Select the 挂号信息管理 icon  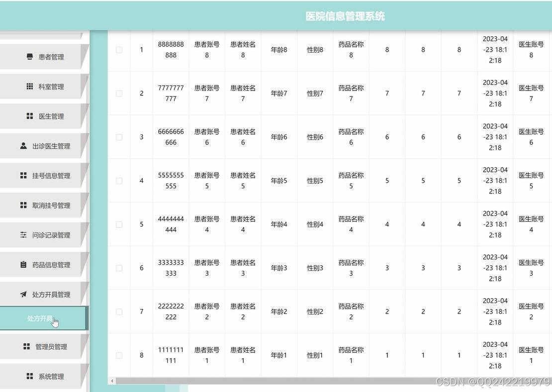(22, 176)
